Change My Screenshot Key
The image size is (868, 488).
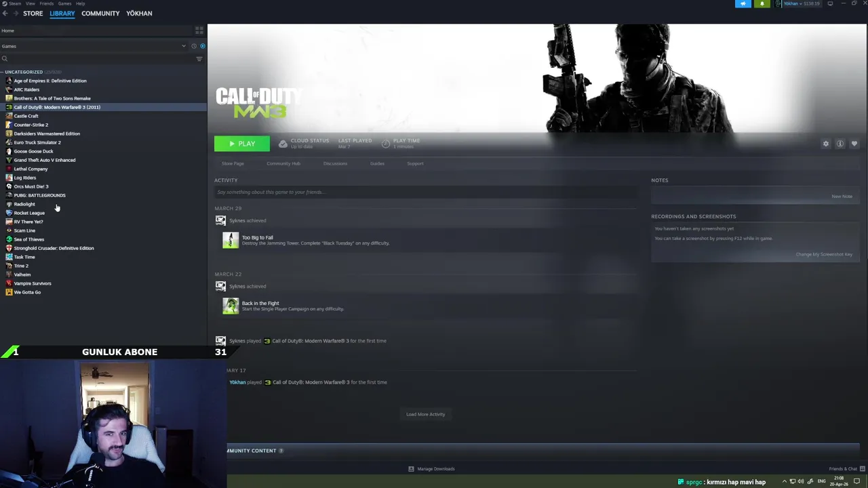824,254
